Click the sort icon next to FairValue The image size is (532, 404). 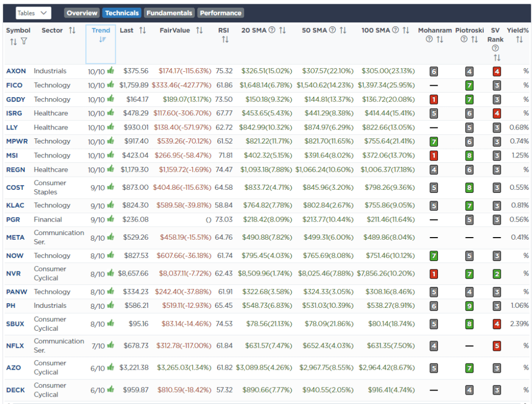coord(199,30)
